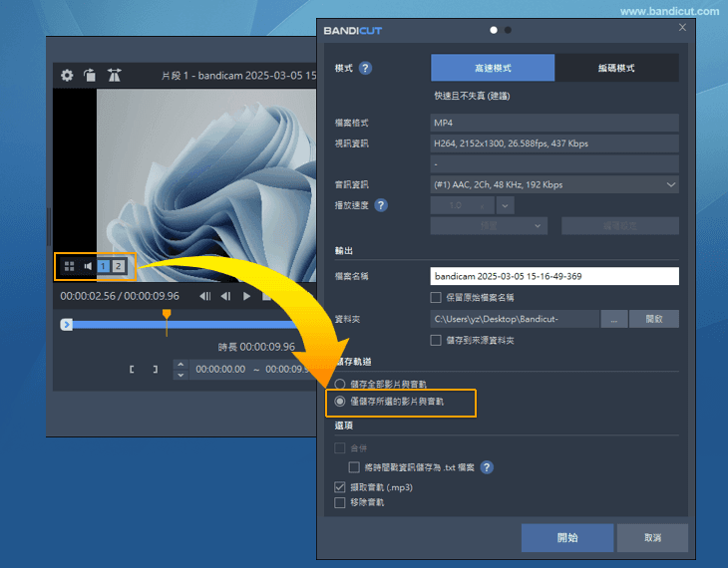Click the 1.0 playback speed field
The width and height of the screenshot is (728, 568).
pos(463,205)
